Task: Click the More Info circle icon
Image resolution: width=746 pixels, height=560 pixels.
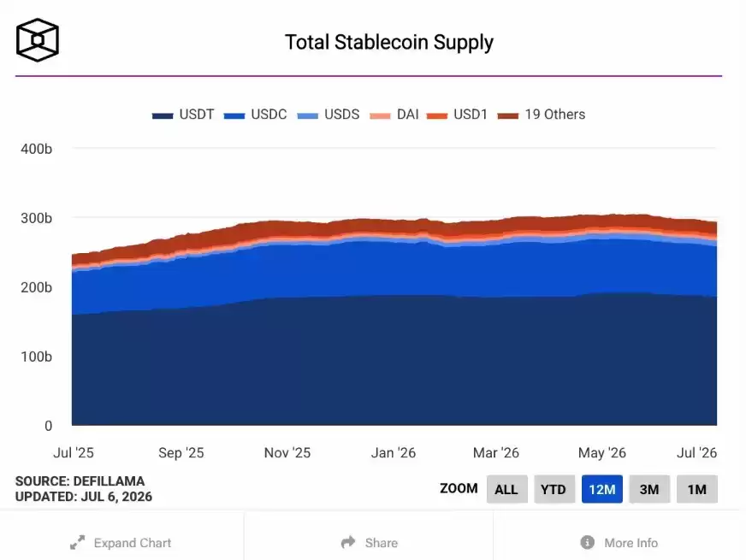Action: click(x=588, y=542)
